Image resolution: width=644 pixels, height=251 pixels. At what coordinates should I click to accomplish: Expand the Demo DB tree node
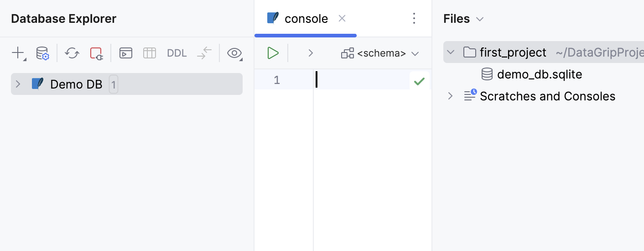coord(18,84)
